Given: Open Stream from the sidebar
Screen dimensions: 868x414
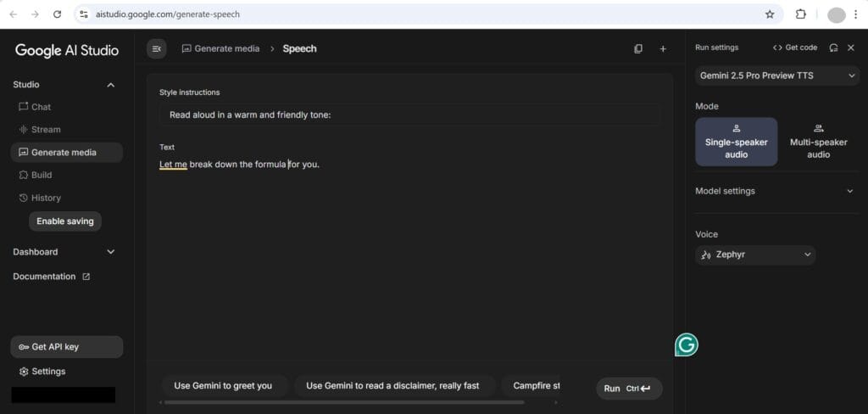Looking at the screenshot, I should click(x=46, y=130).
